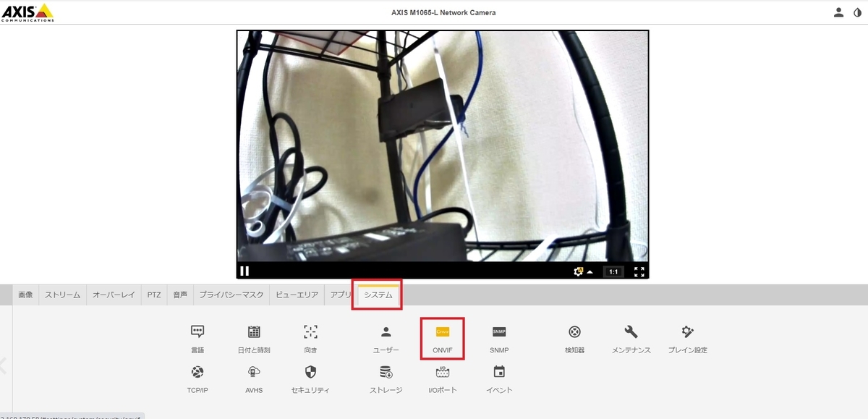
Task: Switch to the プライバシーマスク tab
Action: (231, 295)
